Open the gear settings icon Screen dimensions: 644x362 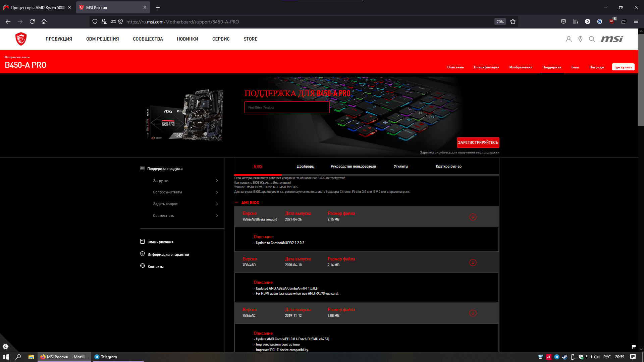click(x=5, y=347)
